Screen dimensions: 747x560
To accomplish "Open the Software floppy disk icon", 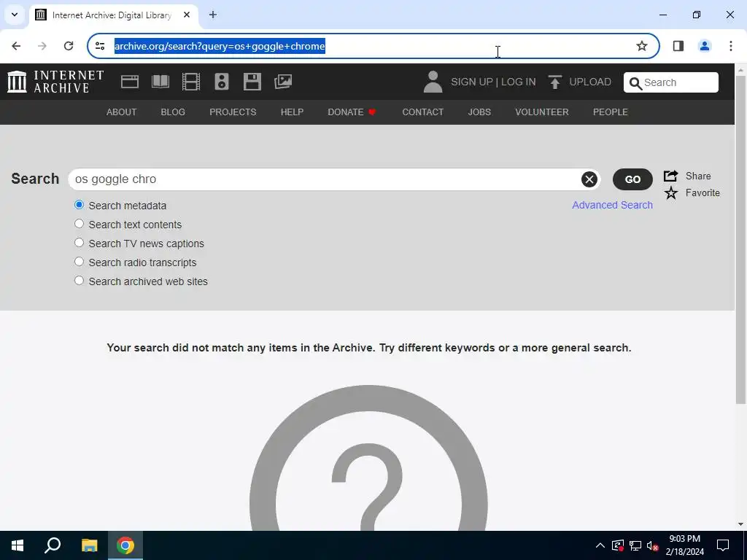I will pyautogui.click(x=252, y=82).
